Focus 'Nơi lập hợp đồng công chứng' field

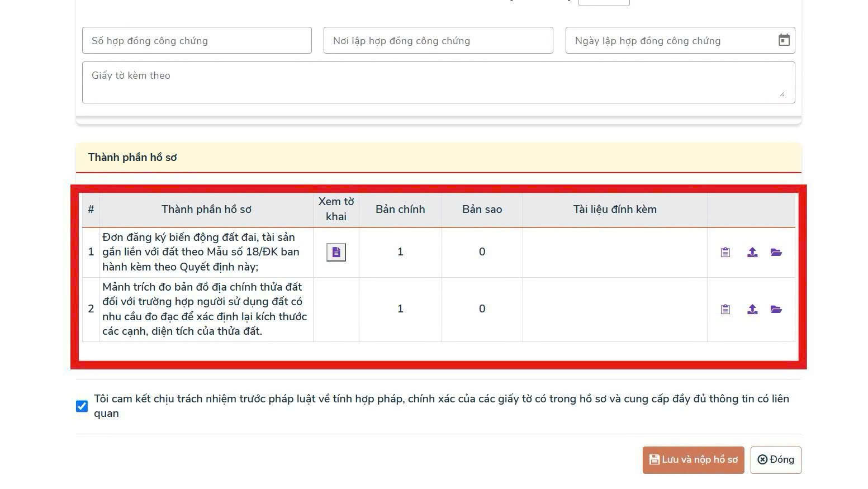[x=438, y=40]
